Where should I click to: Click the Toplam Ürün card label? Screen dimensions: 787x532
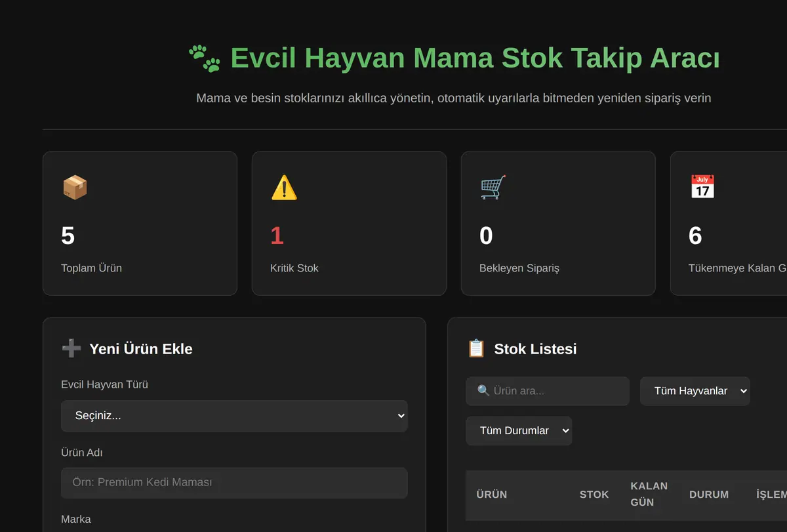91,268
